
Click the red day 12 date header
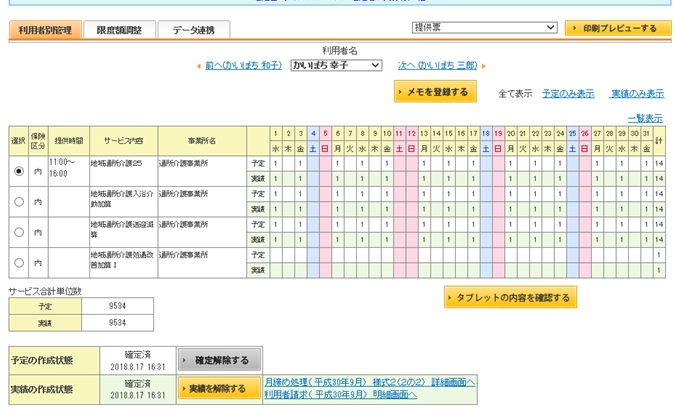point(412,133)
